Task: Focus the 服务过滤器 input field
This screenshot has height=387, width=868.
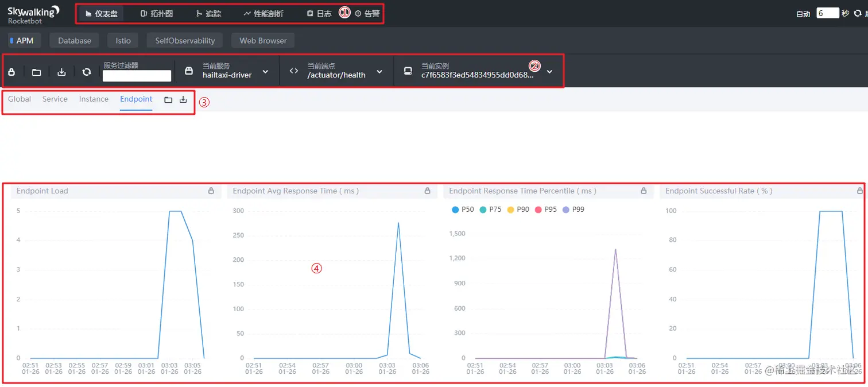Action: (137, 76)
